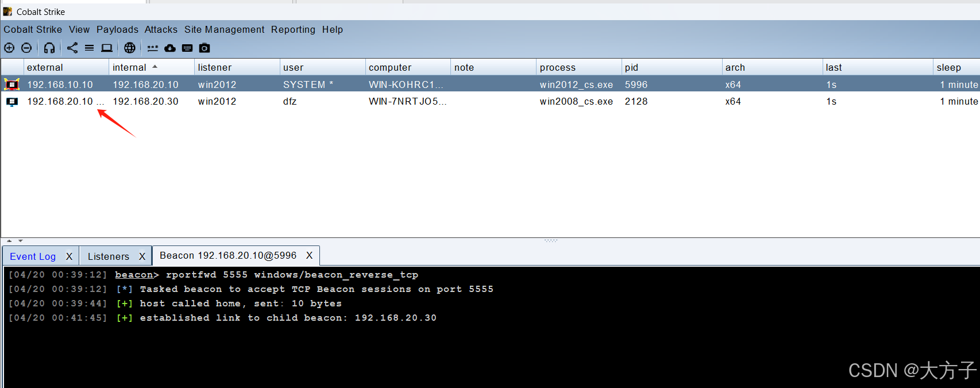The height and width of the screenshot is (388, 980).
Task: Click the disconnect minus icon
Action: coord(26,48)
